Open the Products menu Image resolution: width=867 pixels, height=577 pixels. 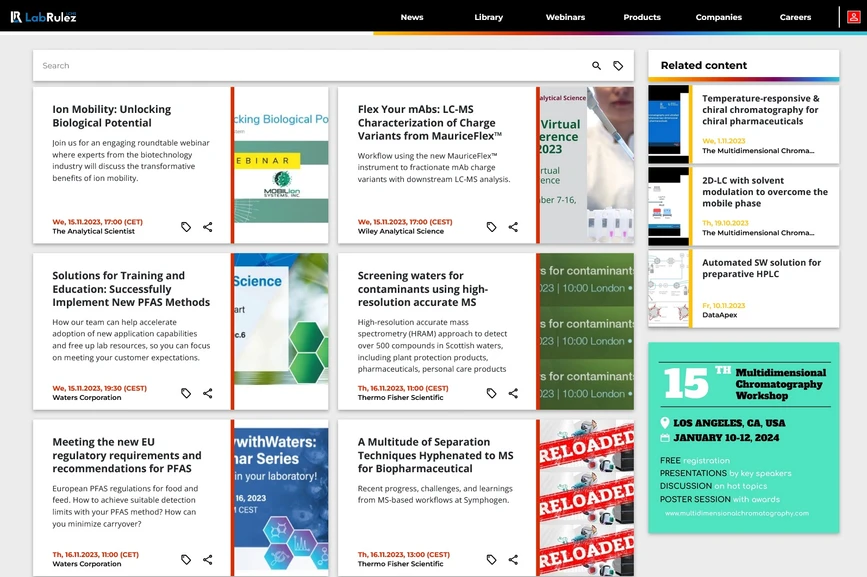(642, 17)
